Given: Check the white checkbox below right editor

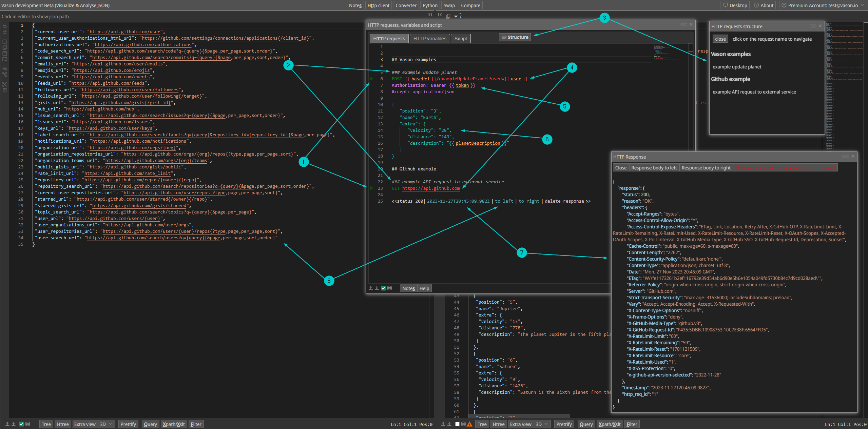Looking at the screenshot, I should tap(457, 424).
